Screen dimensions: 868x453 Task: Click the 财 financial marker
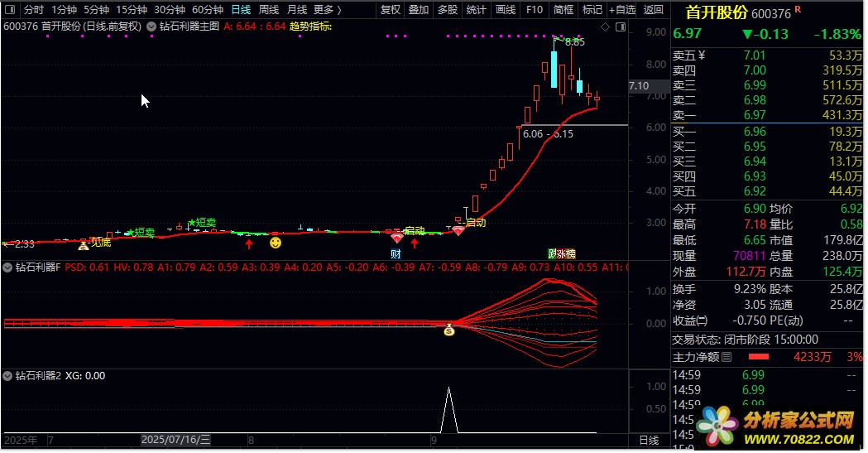[x=396, y=254]
